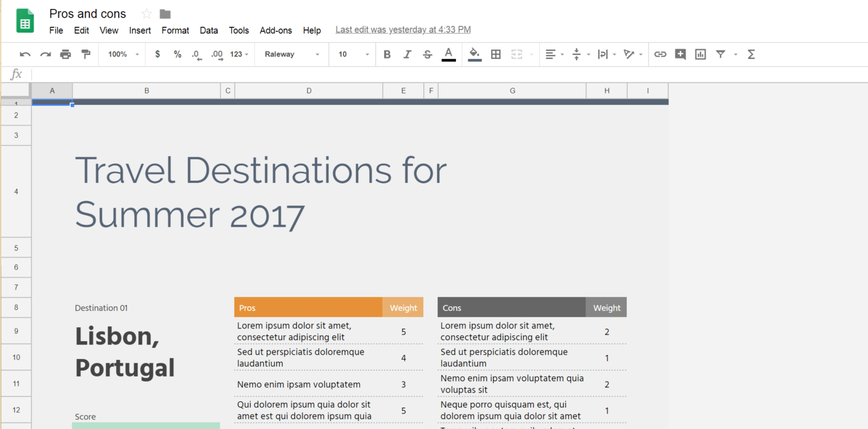This screenshot has width=868, height=429.
Task: Add a comment via toolbar icon
Action: 680,54
